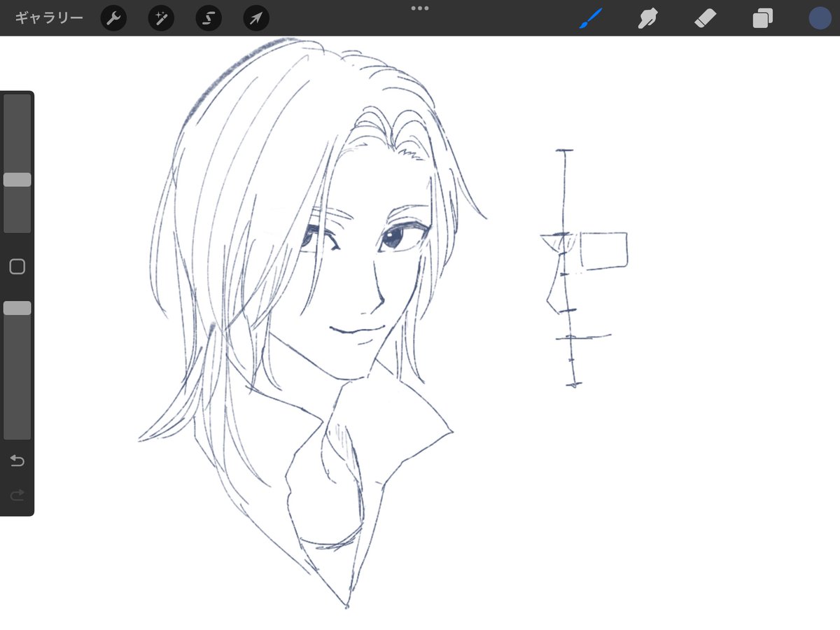The width and height of the screenshot is (840, 630).
Task: Open the color picker circle
Action: tap(820, 17)
